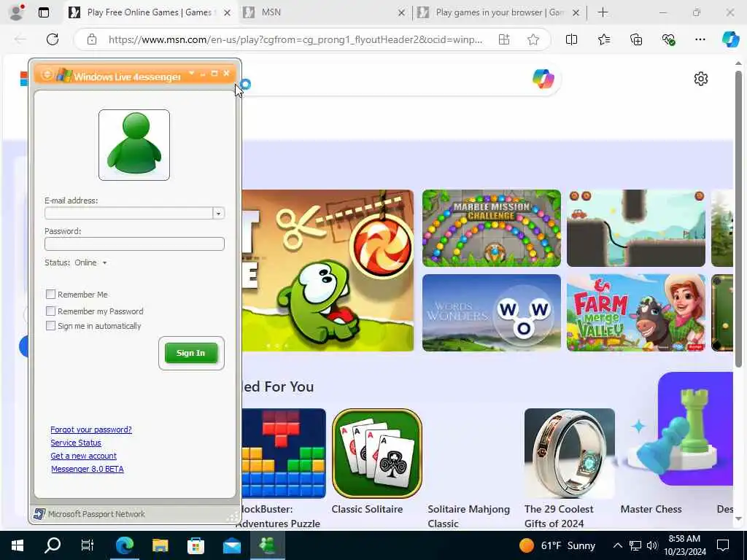Open the Messenger title bar menu arrow
Image resolution: width=747 pixels, height=560 pixels.
[192, 74]
